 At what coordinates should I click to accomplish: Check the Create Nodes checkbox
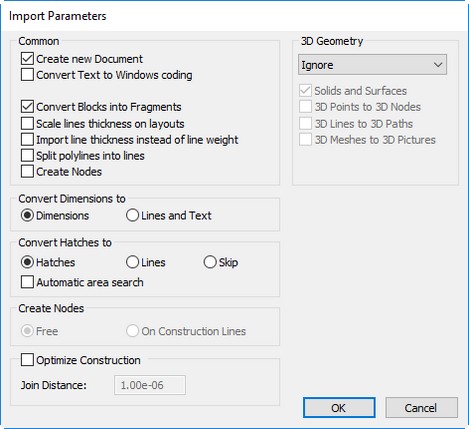(27, 172)
